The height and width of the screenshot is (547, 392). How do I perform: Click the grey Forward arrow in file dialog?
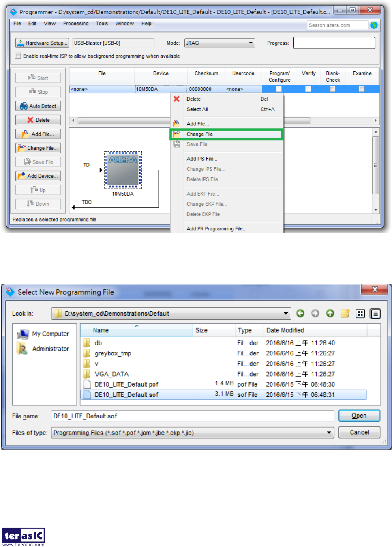pyautogui.click(x=315, y=313)
